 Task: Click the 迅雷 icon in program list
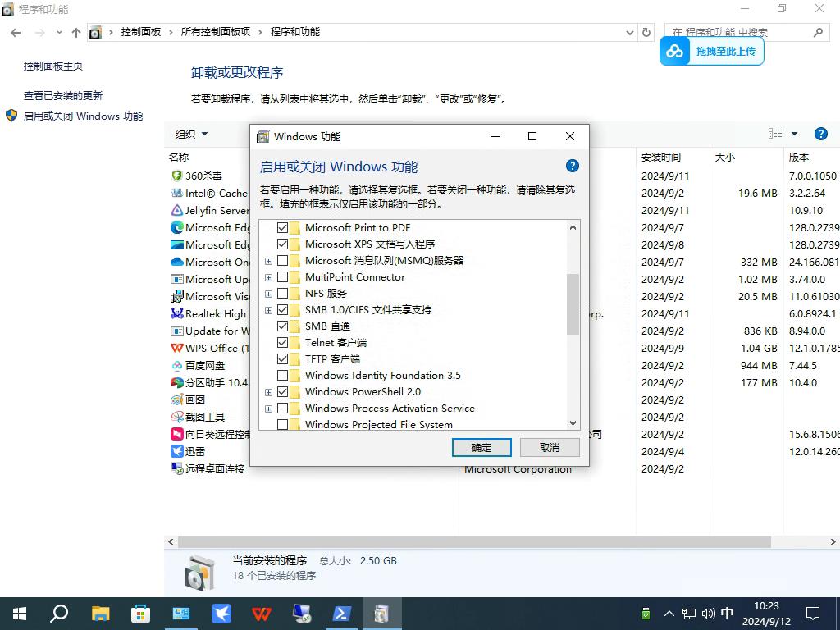[x=177, y=451]
